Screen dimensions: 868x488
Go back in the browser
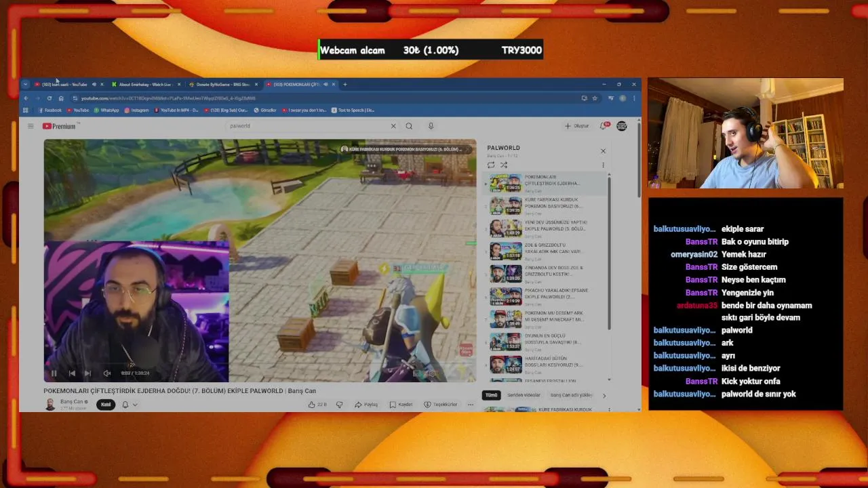[x=26, y=98]
